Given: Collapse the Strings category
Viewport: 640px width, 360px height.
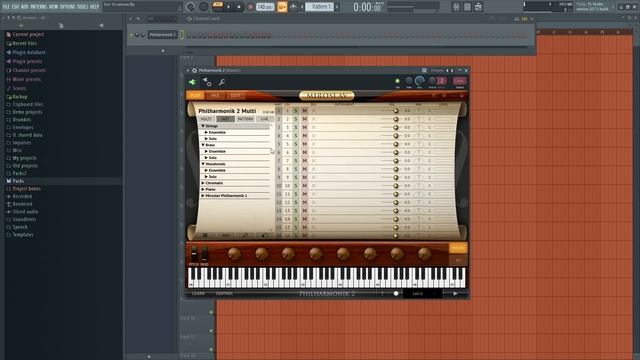Looking at the screenshot, I should [x=203, y=126].
